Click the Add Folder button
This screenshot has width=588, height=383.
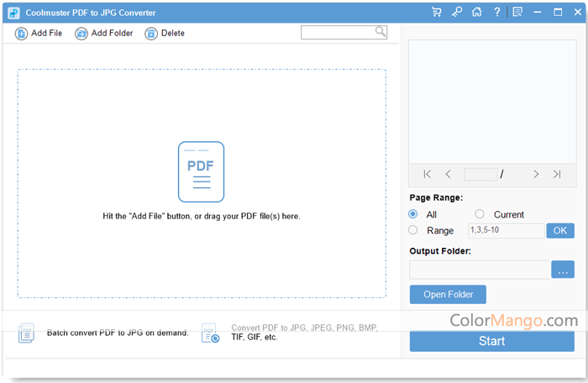click(x=104, y=34)
